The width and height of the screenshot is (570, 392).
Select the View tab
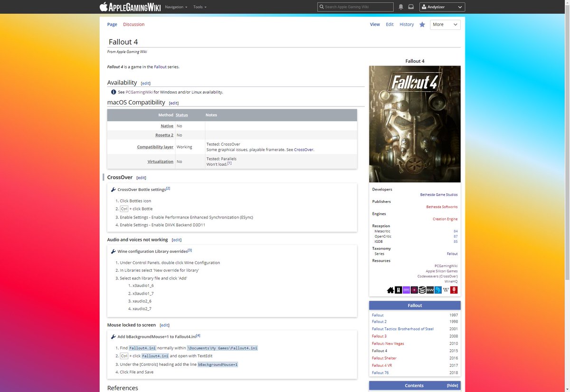(375, 24)
